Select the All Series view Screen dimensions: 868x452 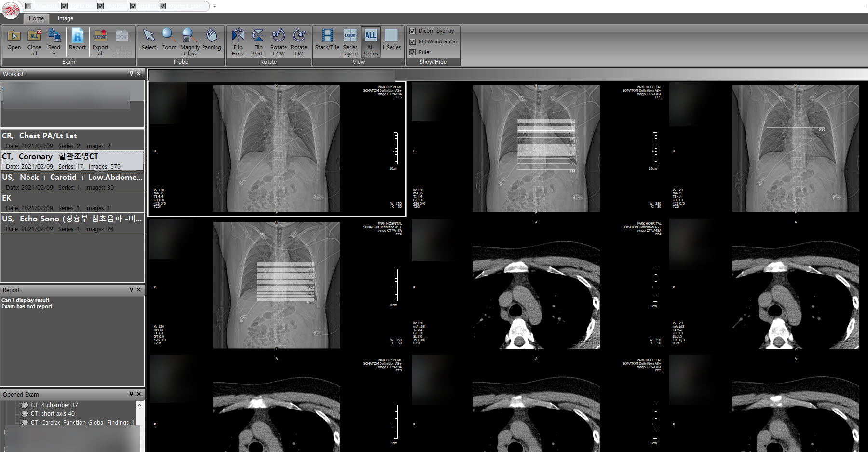tap(370, 42)
